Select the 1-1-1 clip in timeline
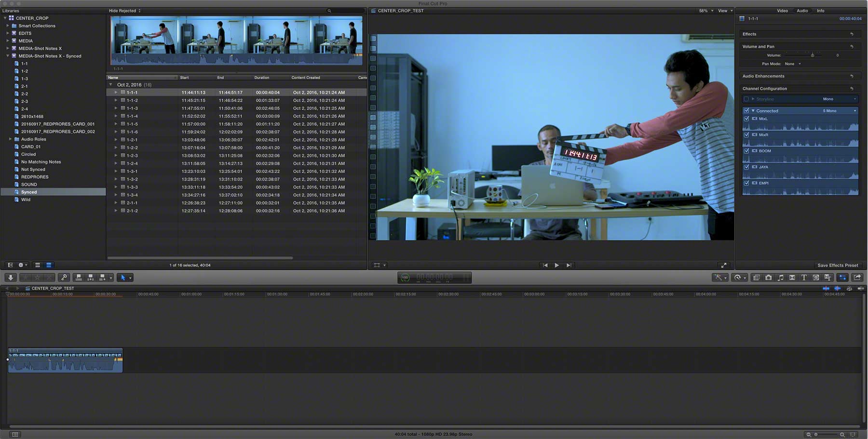 [x=65, y=360]
